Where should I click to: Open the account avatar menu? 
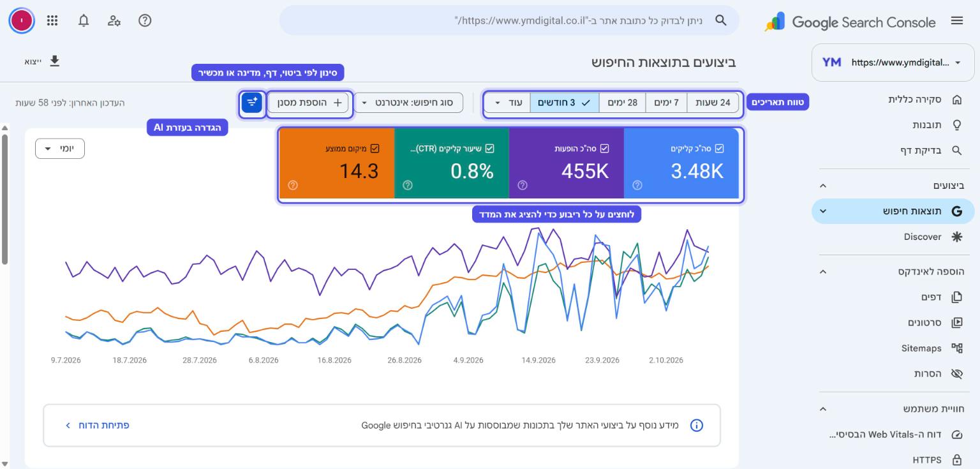[x=22, y=20]
